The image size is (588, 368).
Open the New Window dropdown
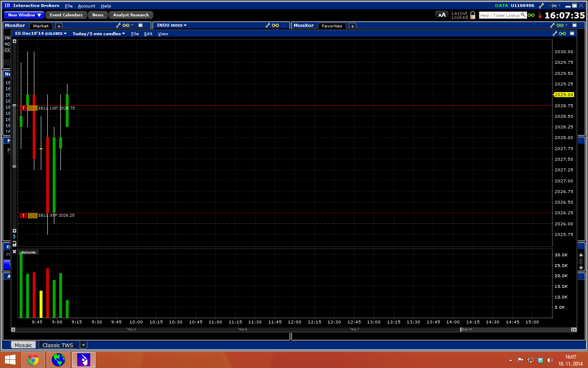click(x=24, y=15)
